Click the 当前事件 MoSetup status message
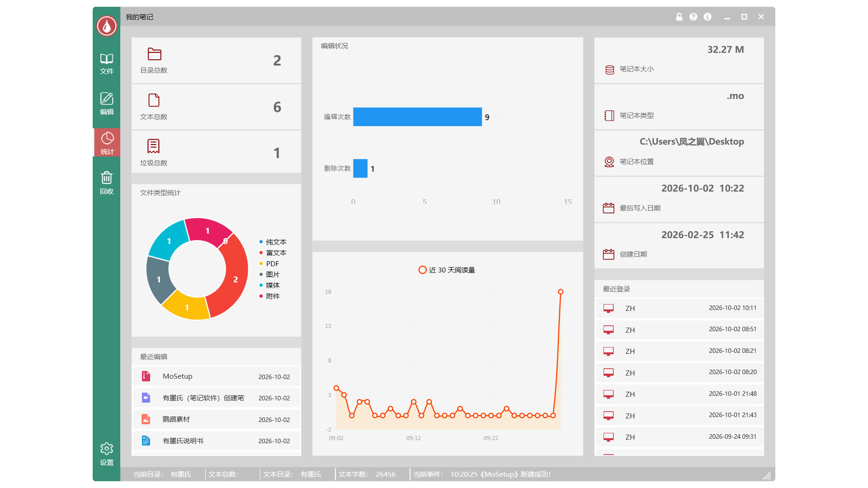868x488 pixels. 482,474
